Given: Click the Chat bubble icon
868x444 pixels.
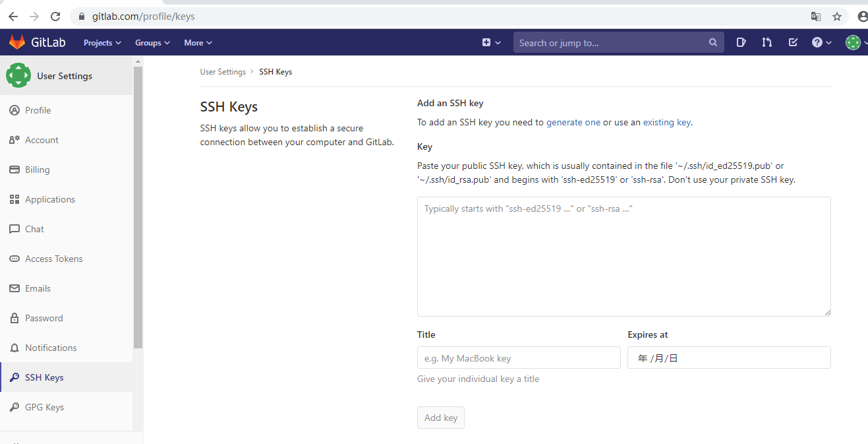Looking at the screenshot, I should pyautogui.click(x=14, y=229).
